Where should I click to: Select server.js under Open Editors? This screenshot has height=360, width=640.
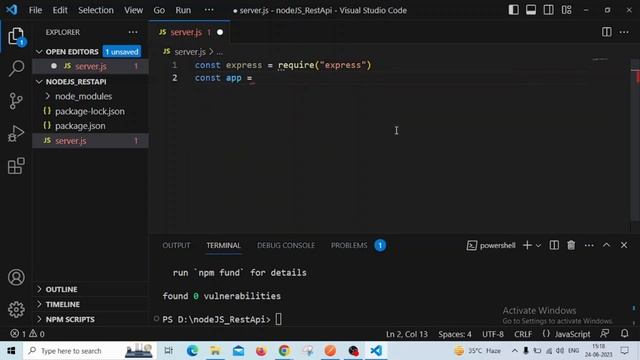point(90,66)
